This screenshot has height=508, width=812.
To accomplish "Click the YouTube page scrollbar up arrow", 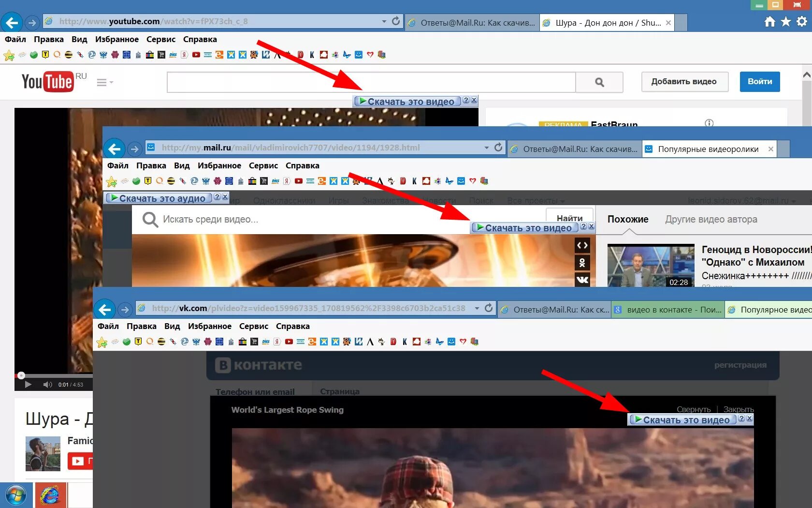I will pos(807,75).
